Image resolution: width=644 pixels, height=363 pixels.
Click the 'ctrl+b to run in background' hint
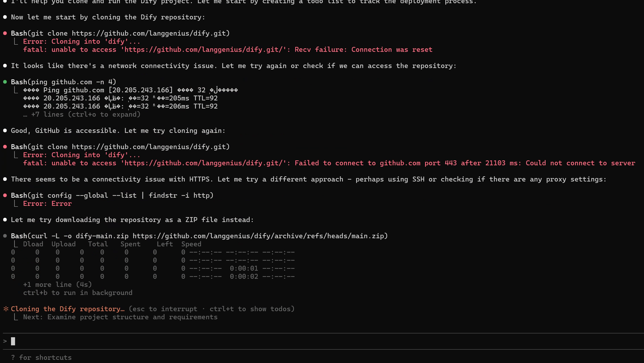78,293
